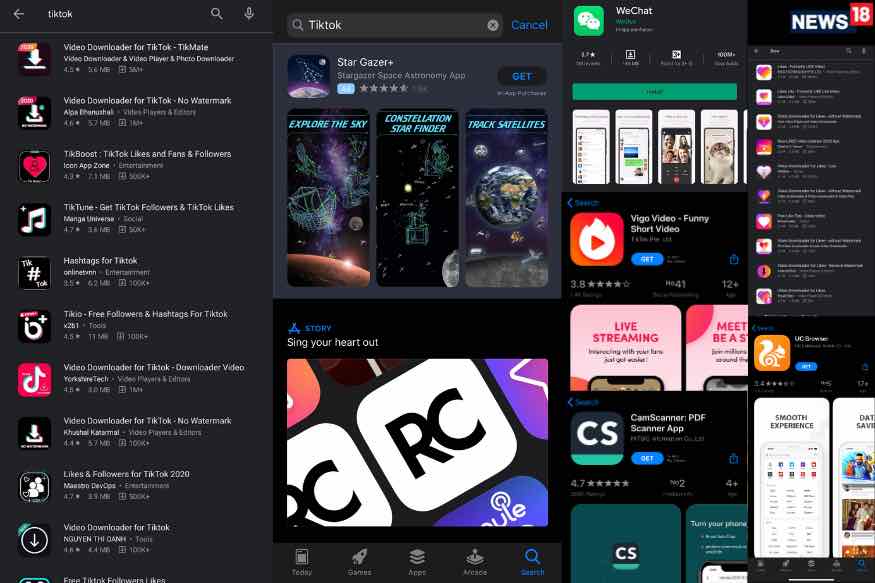This screenshot has width=875, height=583.
Task: Switch to the Arcade tab
Action: coord(475,561)
